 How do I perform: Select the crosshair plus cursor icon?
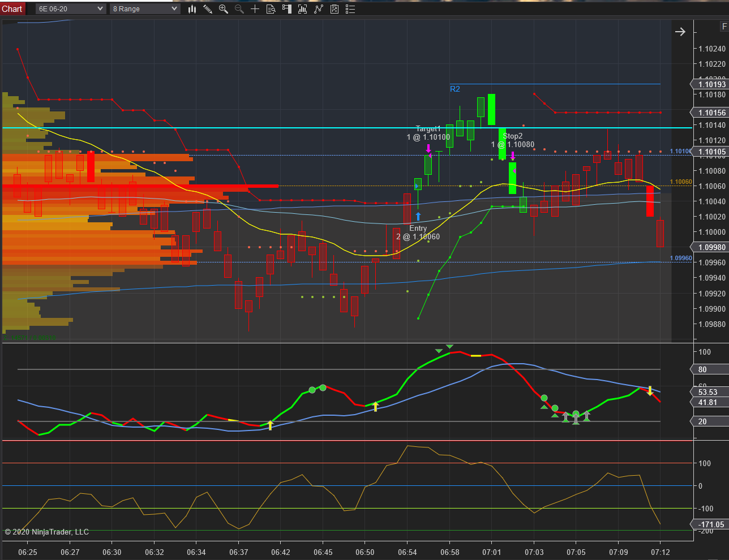pyautogui.click(x=255, y=8)
